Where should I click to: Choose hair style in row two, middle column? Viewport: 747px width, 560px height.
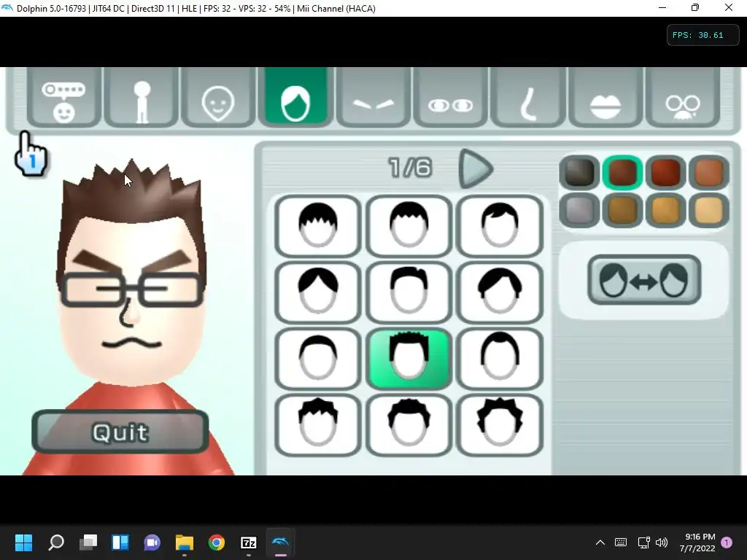[x=409, y=292]
